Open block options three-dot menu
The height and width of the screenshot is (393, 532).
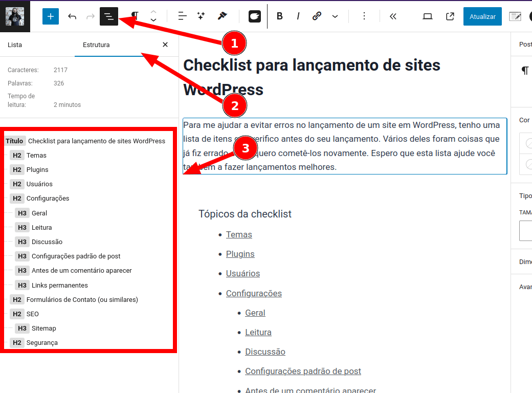click(x=364, y=16)
